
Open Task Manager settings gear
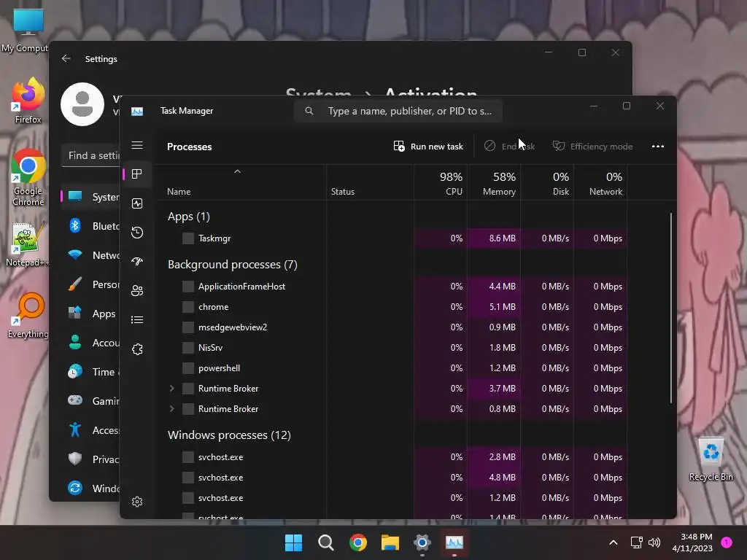click(x=137, y=502)
